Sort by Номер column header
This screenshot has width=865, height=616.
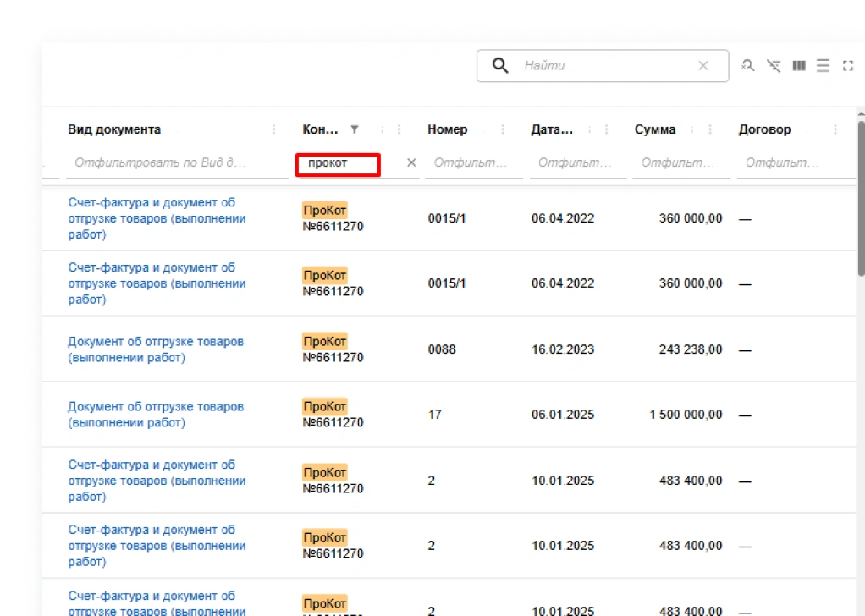(x=448, y=129)
